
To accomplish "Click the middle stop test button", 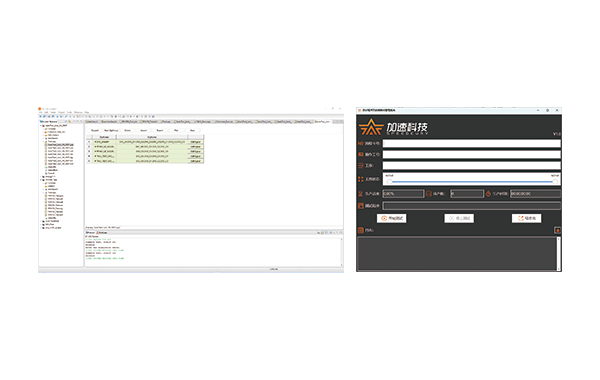I will pyautogui.click(x=459, y=218).
